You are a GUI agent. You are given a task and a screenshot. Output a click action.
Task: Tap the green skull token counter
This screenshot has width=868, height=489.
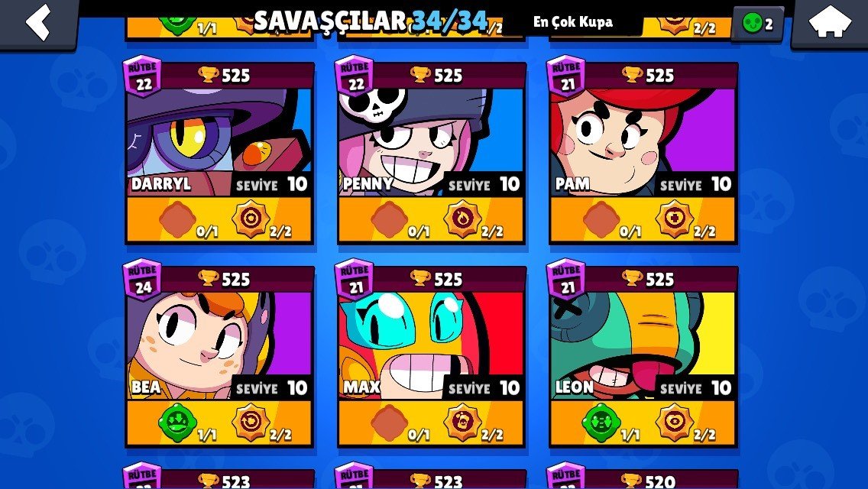pos(757,24)
